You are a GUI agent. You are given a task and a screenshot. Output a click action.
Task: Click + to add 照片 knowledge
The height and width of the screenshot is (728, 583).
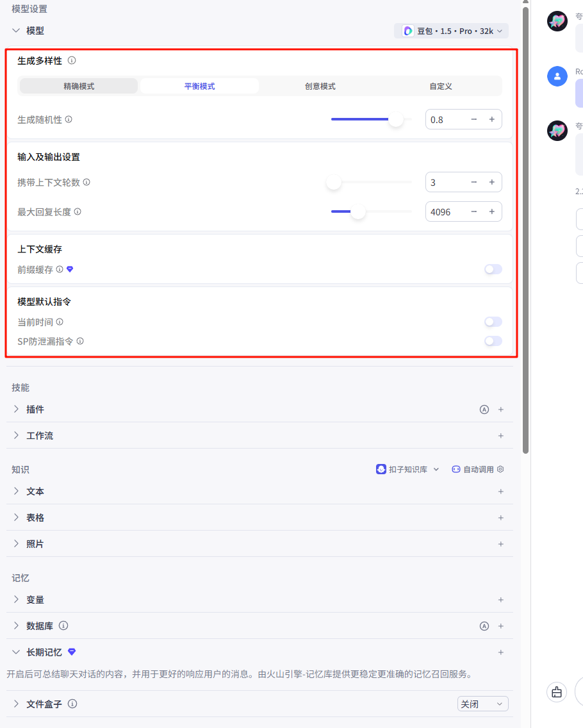point(500,543)
